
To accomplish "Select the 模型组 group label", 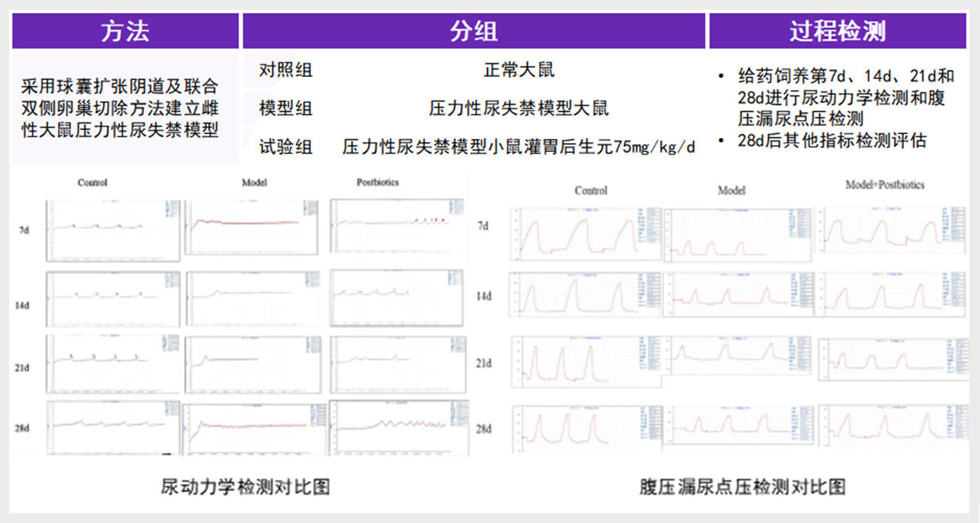I will click(x=286, y=108).
